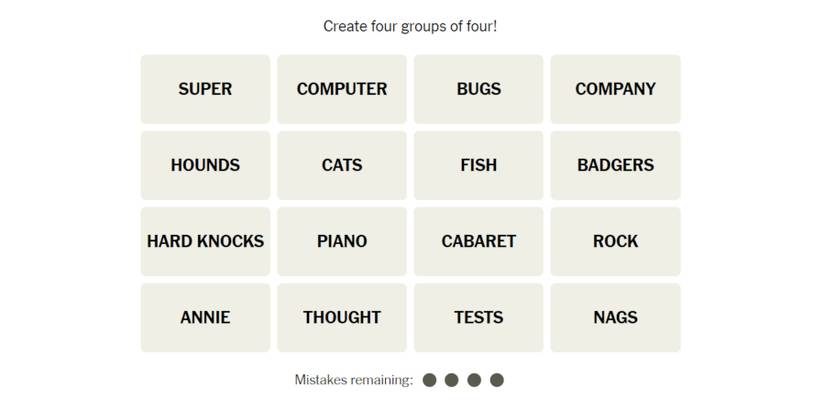This screenshot has width=825, height=413.
Task: Select the THOUGHT word tile
Action: pos(342,317)
